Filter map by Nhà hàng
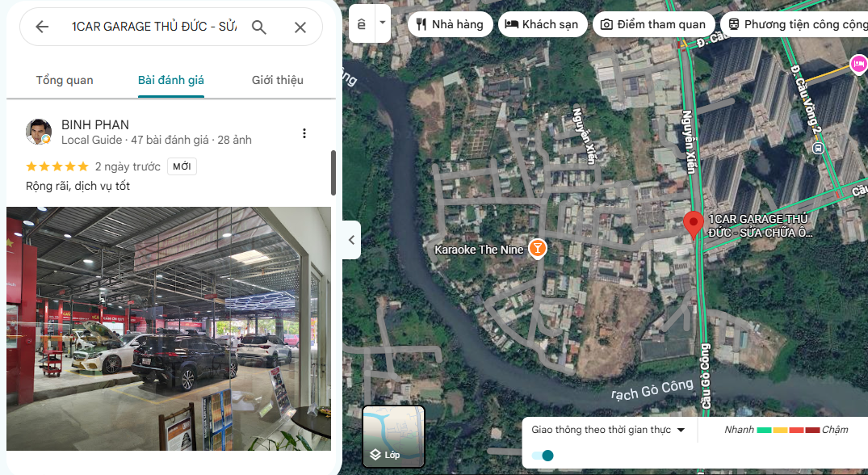This screenshot has width=868, height=475. coord(450,24)
